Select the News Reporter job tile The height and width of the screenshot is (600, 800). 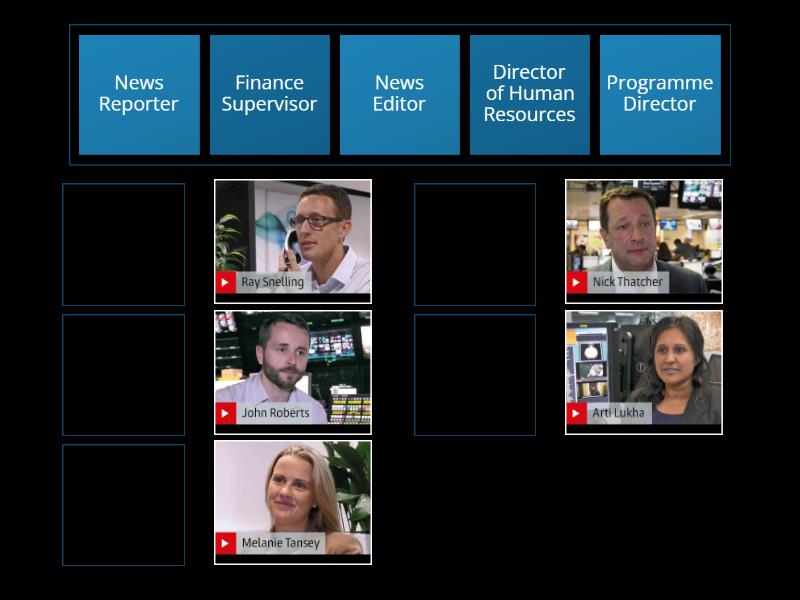click(139, 95)
